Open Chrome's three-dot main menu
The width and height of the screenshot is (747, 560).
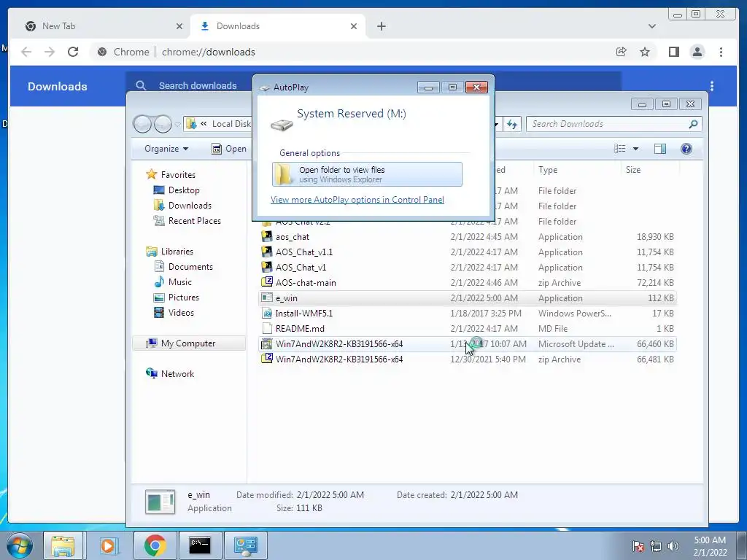point(721,52)
